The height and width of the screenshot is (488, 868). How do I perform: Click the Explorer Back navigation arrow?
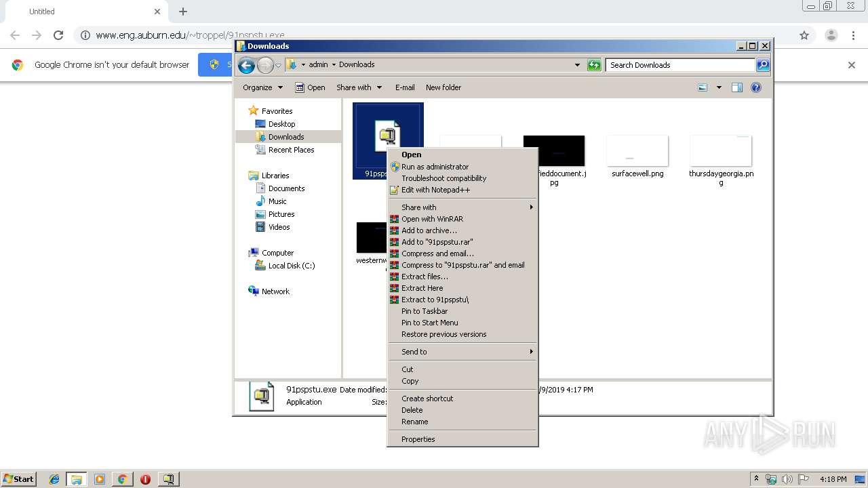[x=247, y=65]
